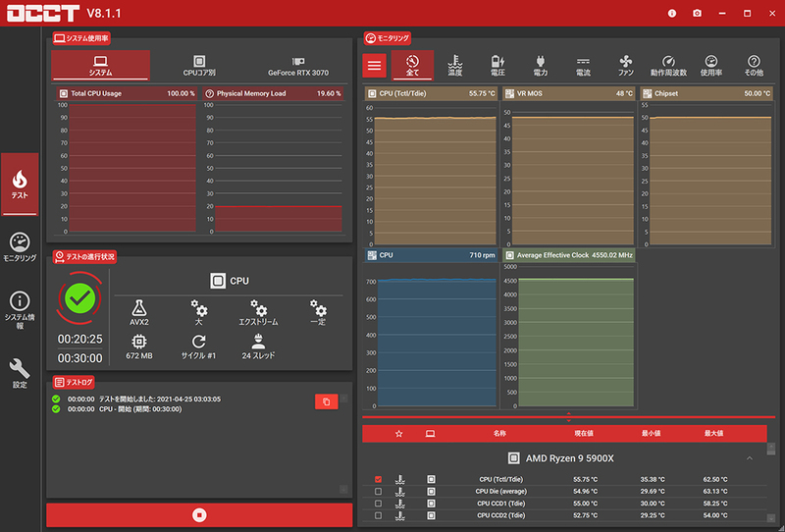
Task: Open the テスト flame icon in the sidebar
Action: coord(20,185)
